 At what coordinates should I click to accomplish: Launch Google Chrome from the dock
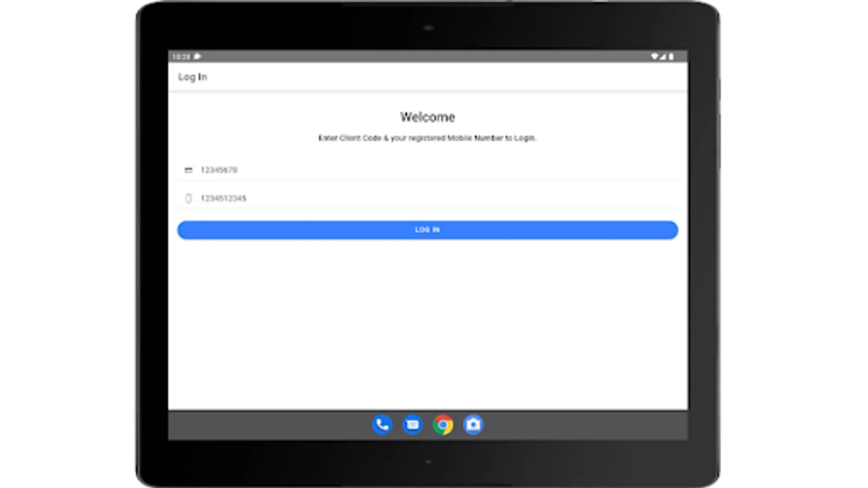[x=443, y=425]
